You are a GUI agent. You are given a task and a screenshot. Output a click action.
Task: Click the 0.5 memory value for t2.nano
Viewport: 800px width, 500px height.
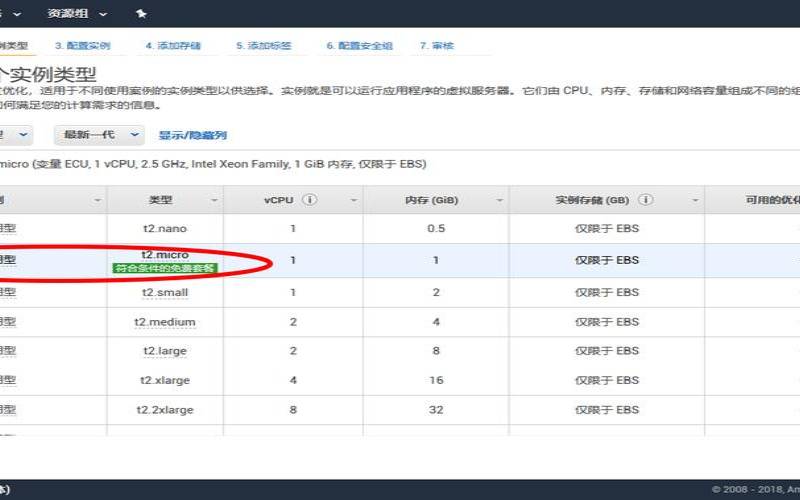[x=436, y=229]
